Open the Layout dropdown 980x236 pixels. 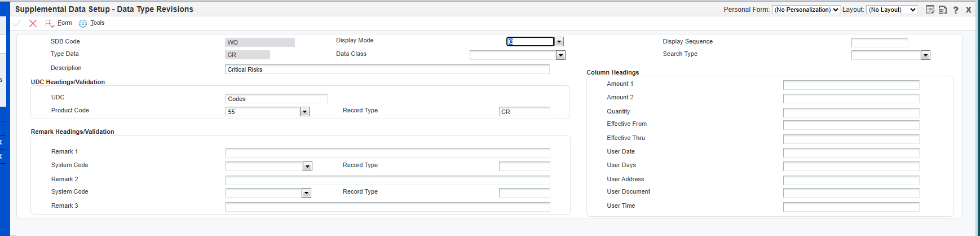tap(892, 10)
